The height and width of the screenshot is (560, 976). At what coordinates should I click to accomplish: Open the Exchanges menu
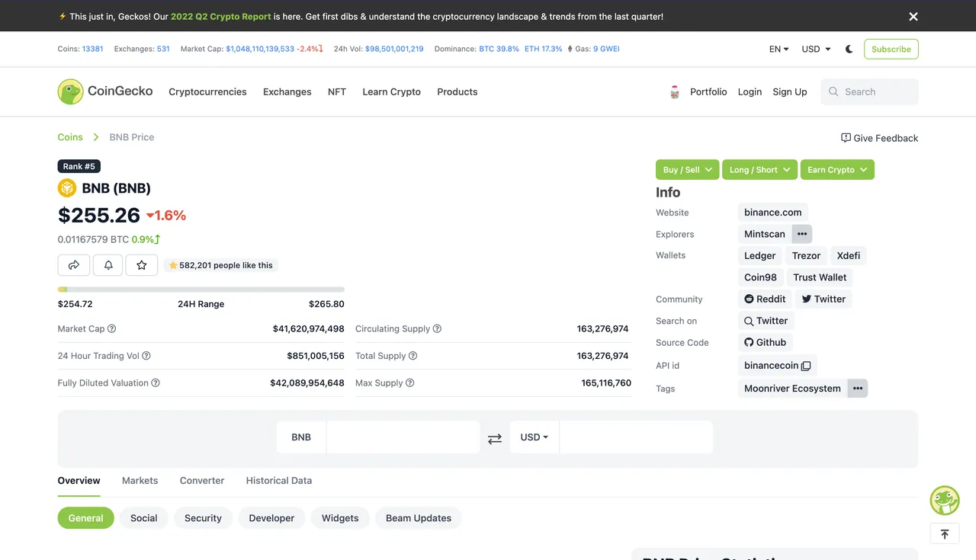pyautogui.click(x=287, y=91)
